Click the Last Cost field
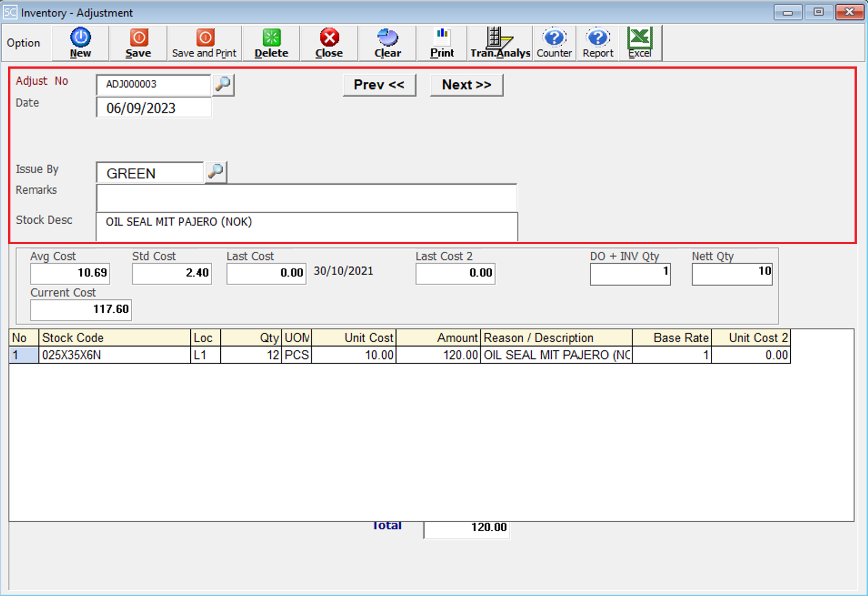The height and width of the screenshot is (596, 868). (266, 274)
